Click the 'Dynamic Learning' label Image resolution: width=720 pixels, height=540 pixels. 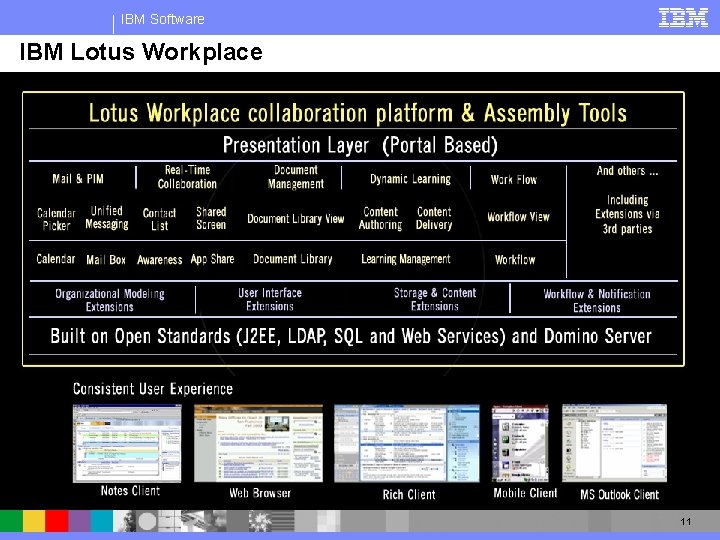coord(410,179)
